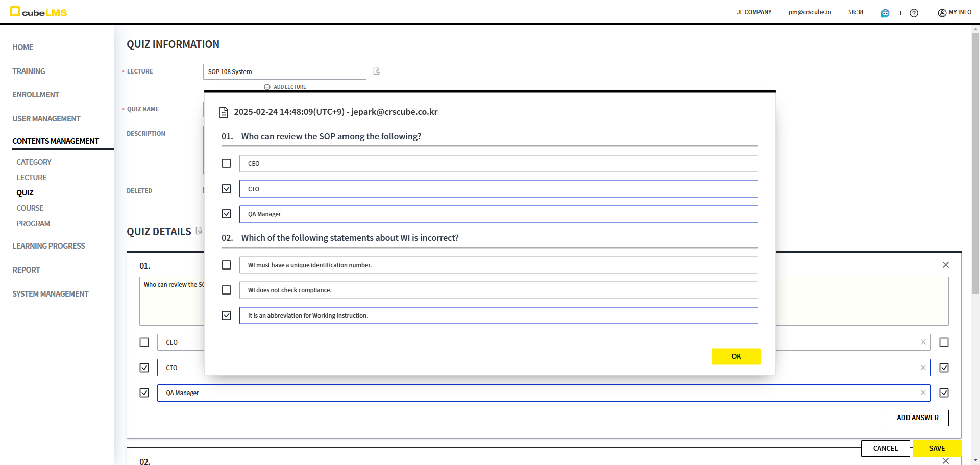Click the SAVE button

click(937, 448)
